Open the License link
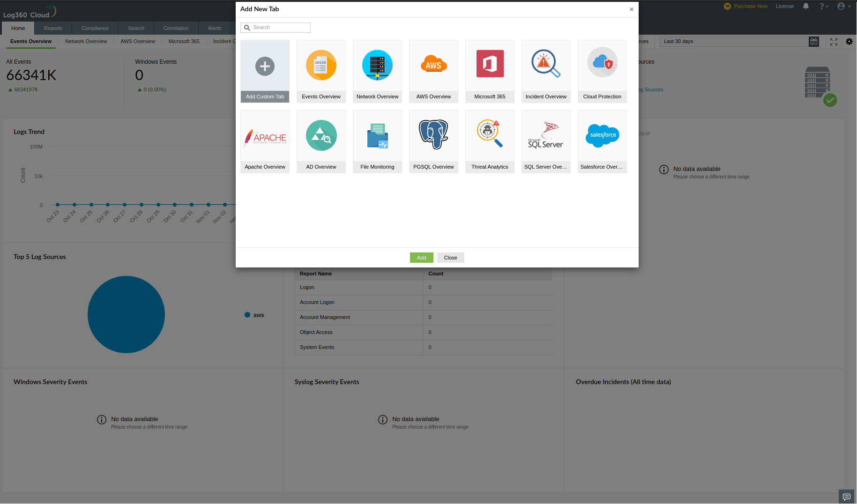The image size is (857, 504). coord(784,7)
